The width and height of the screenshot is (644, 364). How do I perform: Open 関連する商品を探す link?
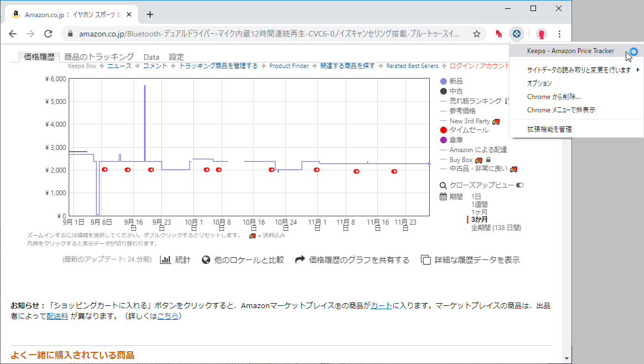point(347,66)
